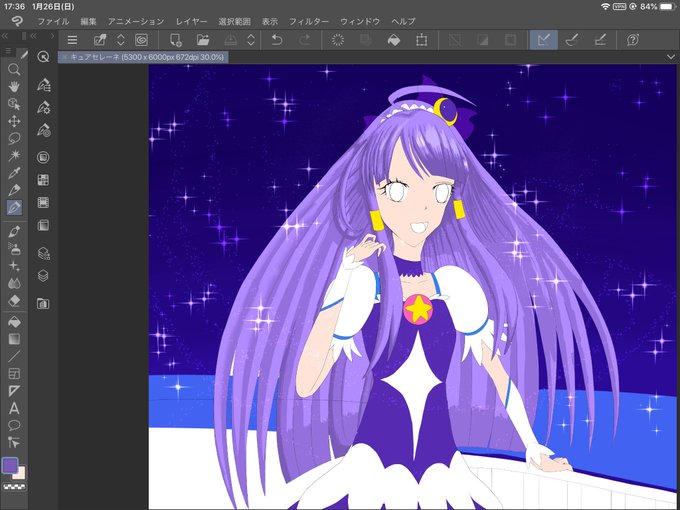Select the highlighted Pencil tool
The height and width of the screenshot is (510, 680).
coord(14,208)
